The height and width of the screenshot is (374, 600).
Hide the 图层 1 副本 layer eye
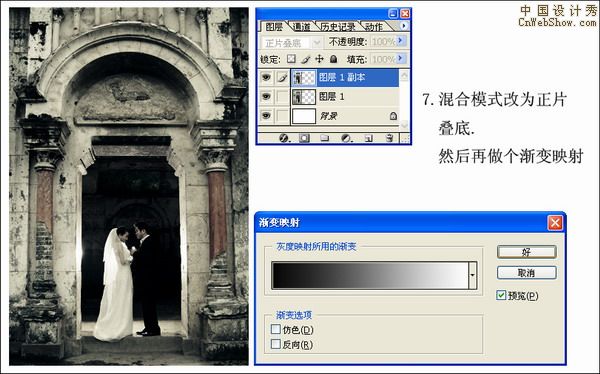click(266, 78)
